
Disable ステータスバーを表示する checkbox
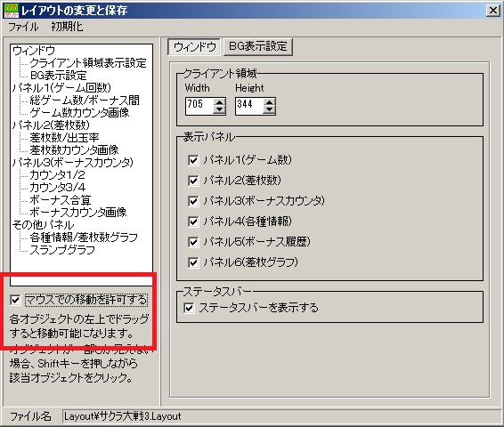(189, 308)
